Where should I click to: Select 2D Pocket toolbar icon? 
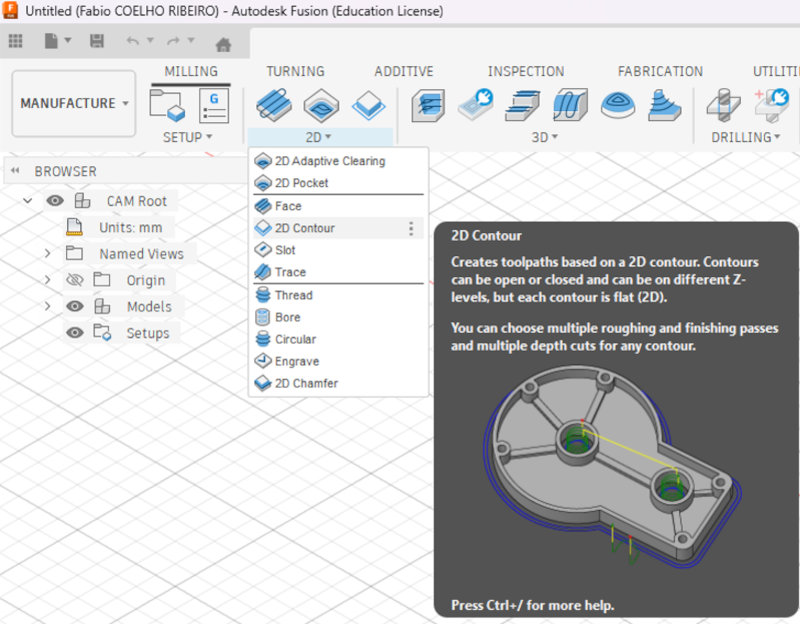[321, 105]
